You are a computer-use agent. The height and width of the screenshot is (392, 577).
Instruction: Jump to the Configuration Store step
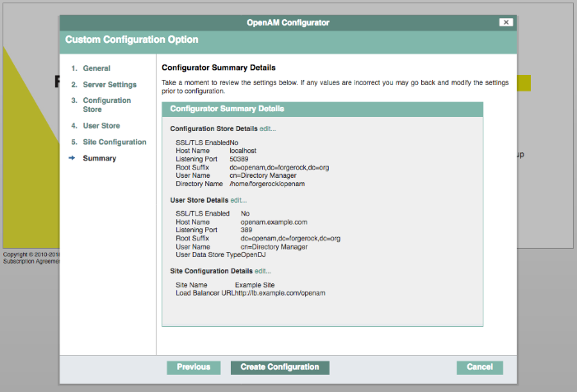106,105
